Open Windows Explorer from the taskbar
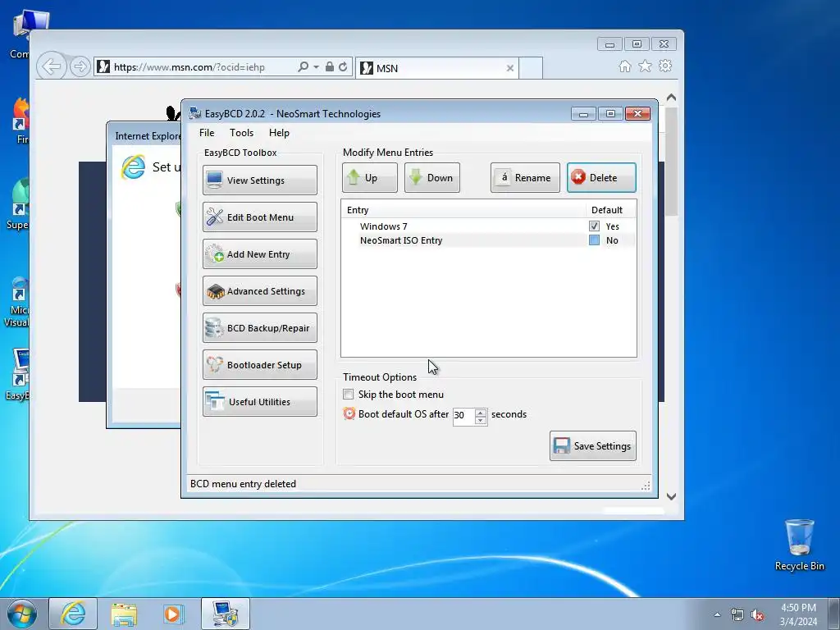Viewport: 840px width, 630px height. pos(124,614)
